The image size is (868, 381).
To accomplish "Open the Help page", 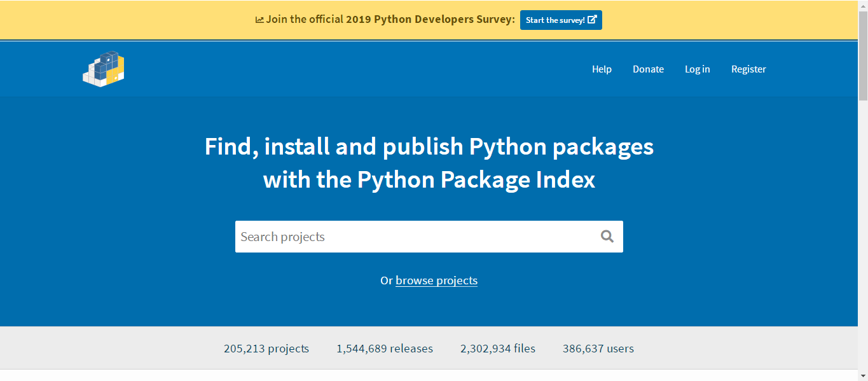I will point(602,69).
